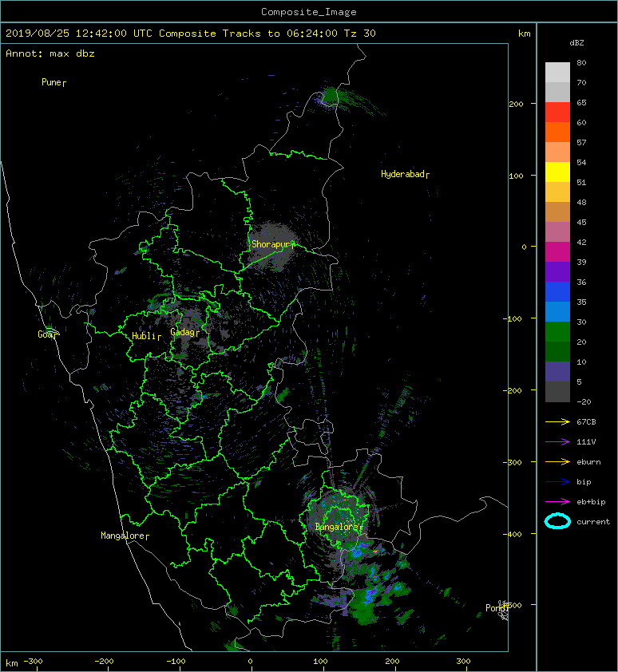Click the '67CB' legend text
Image resolution: width=618 pixels, height=672 pixels.
pyautogui.click(x=586, y=422)
